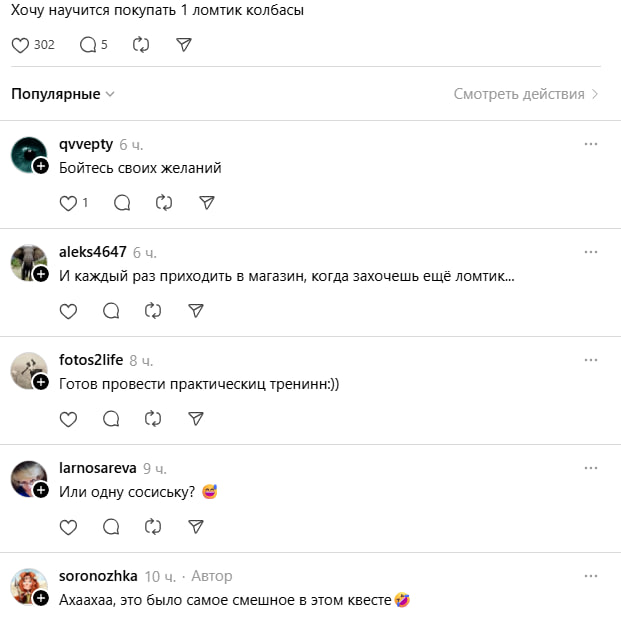This screenshot has width=621, height=625.
Task: Open three-dot menu on soronozhka's comment
Action: click(591, 576)
